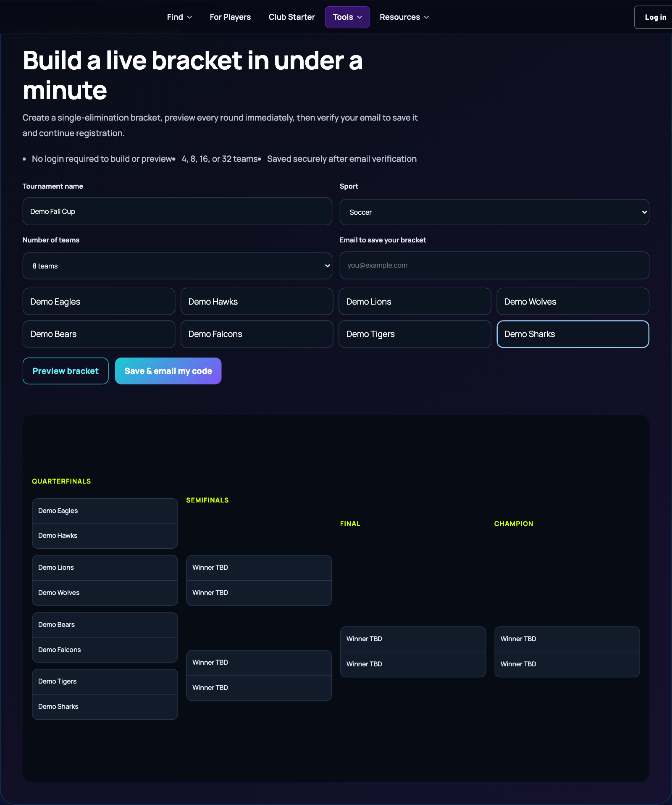Edit the Demo Falcons team field

[x=257, y=334]
